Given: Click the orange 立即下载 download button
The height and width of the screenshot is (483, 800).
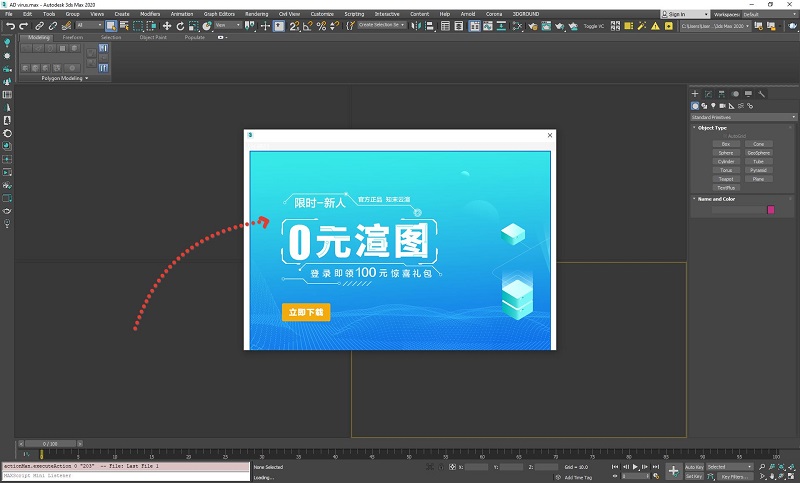Looking at the screenshot, I should pyautogui.click(x=305, y=312).
